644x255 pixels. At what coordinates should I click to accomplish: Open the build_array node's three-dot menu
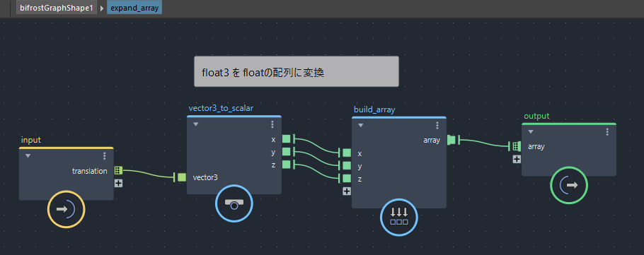pyautogui.click(x=437, y=126)
